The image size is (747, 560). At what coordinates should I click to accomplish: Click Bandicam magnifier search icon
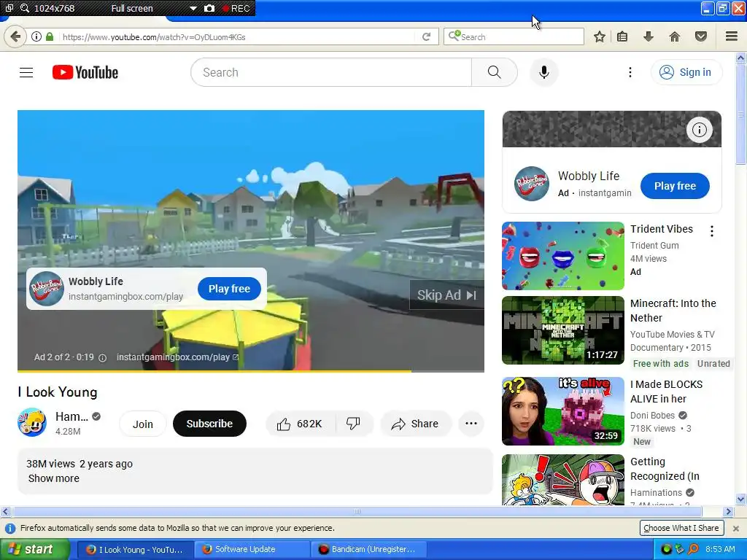pos(25,8)
